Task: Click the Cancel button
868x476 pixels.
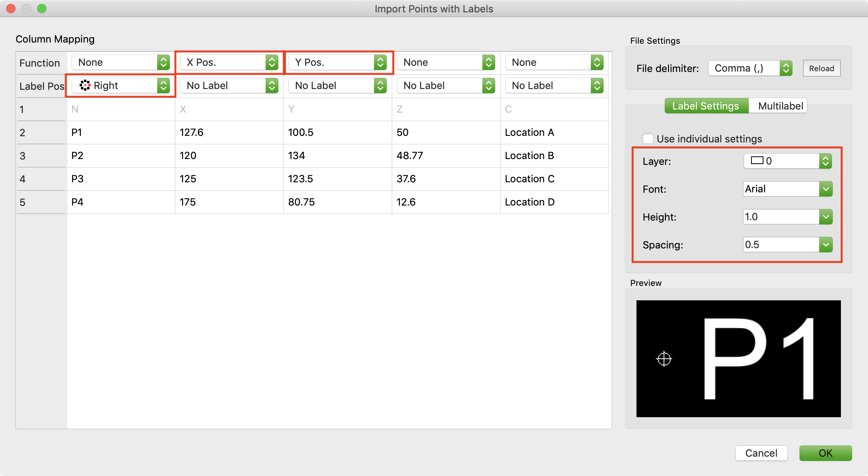Action: click(x=761, y=453)
